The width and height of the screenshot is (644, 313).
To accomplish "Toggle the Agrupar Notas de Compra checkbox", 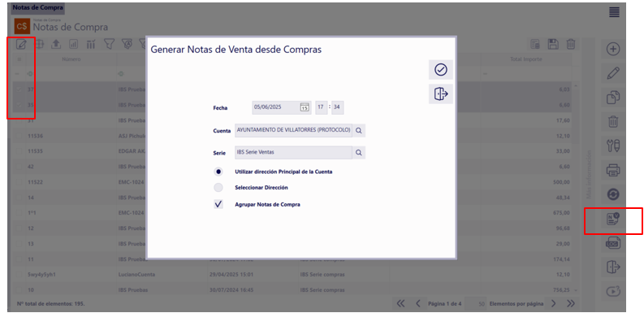I will 218,203.
